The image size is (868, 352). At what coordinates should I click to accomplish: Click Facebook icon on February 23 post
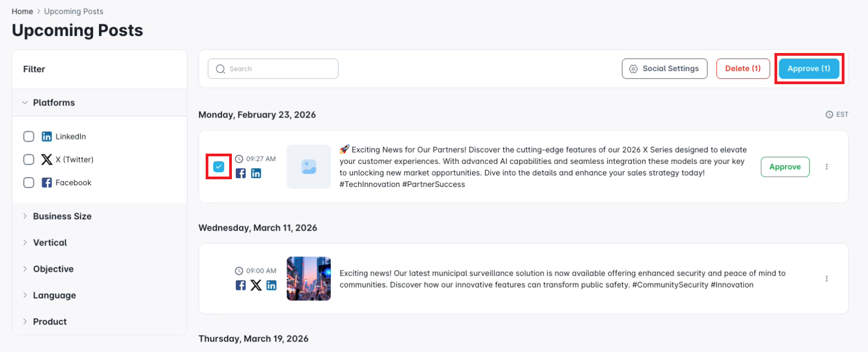tap(241, 173)
